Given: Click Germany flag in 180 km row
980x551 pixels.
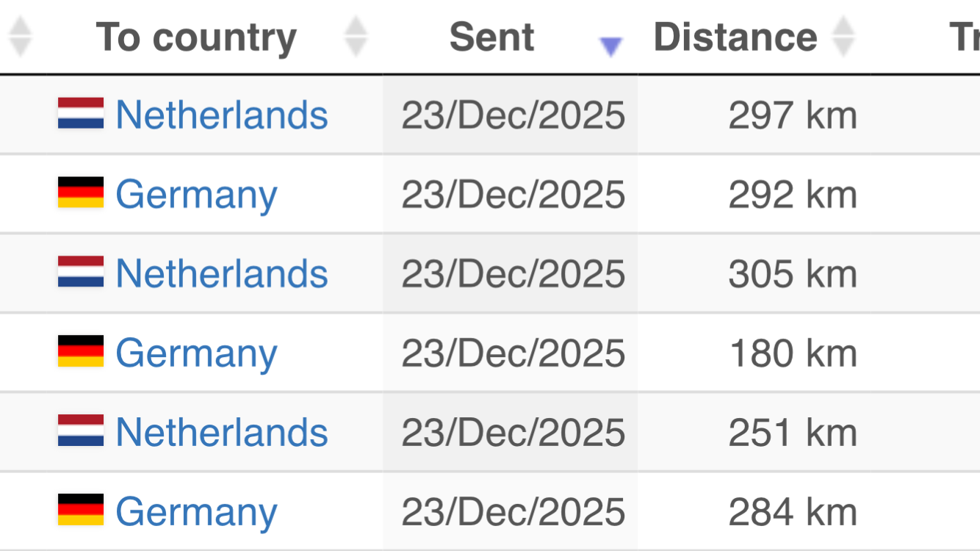Looking at the screenshot, I should click(81, 352).
